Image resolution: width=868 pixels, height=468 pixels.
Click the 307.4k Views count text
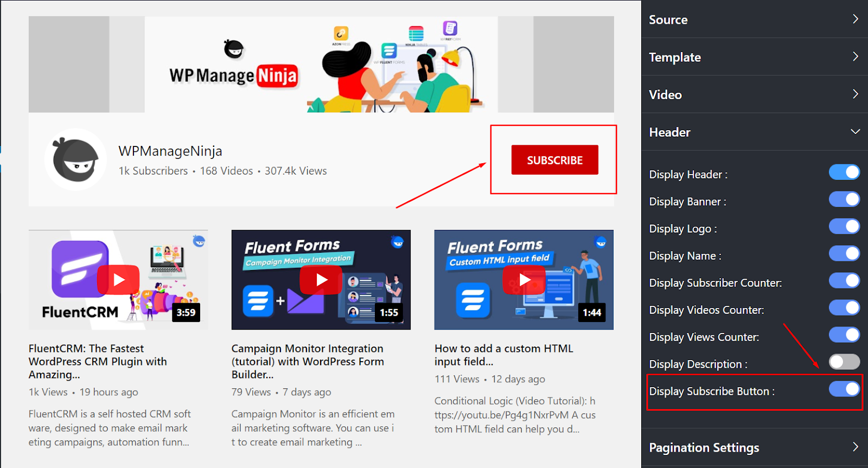point(296,171)
